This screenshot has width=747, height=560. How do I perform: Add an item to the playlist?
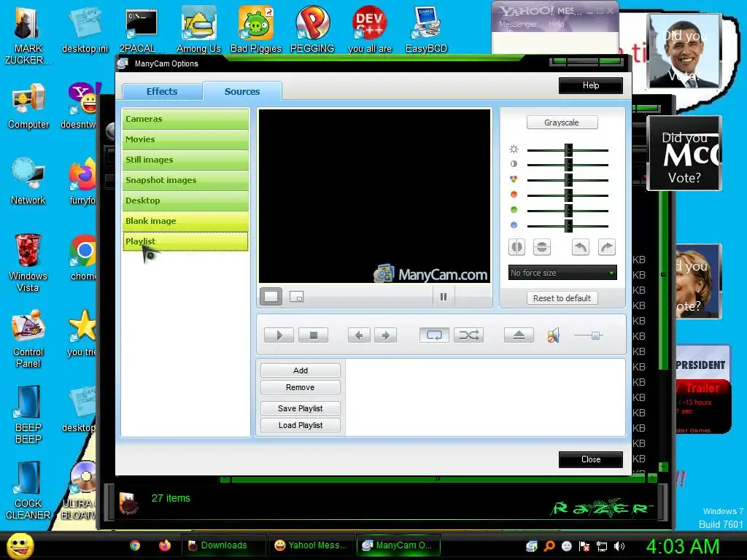[300, 370]
